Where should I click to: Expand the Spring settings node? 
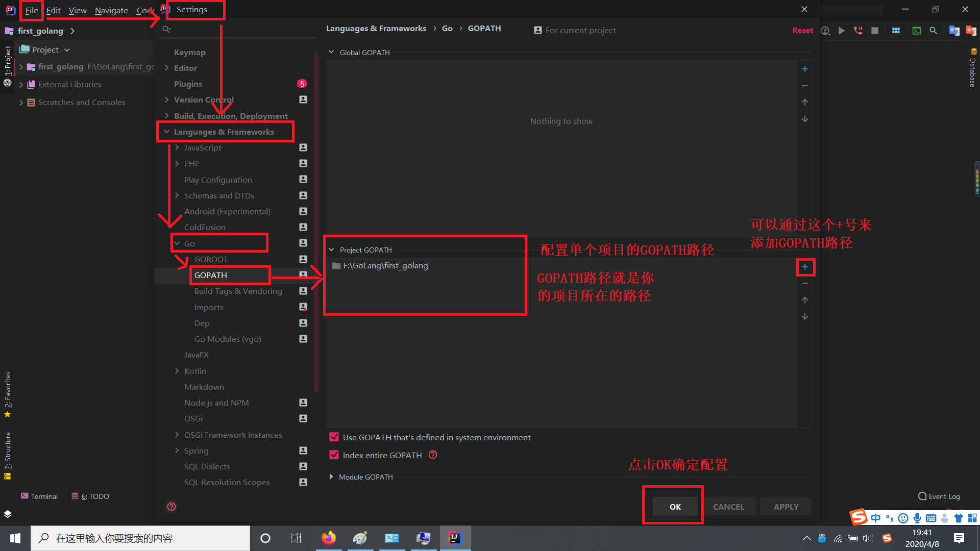(x=177, y=450)
